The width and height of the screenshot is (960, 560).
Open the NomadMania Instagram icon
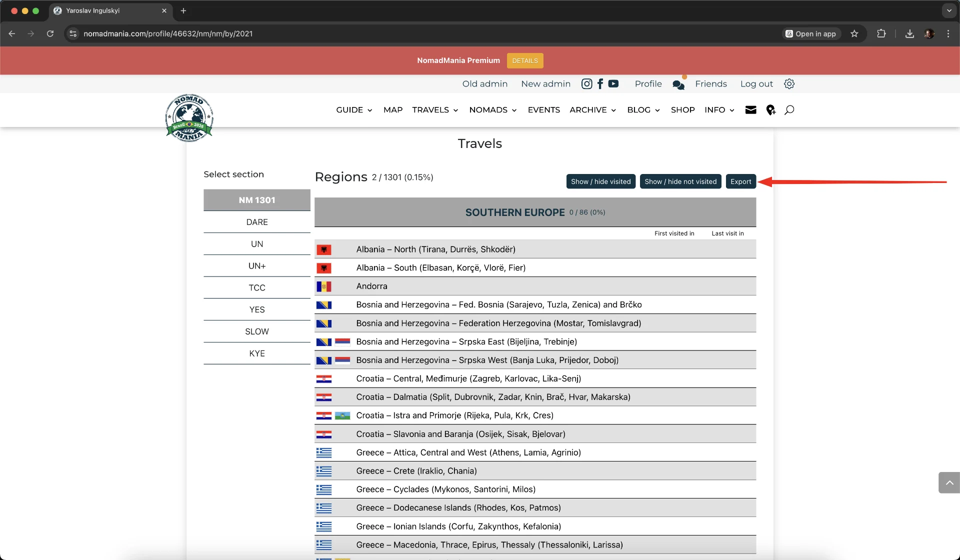coord(586,84)
